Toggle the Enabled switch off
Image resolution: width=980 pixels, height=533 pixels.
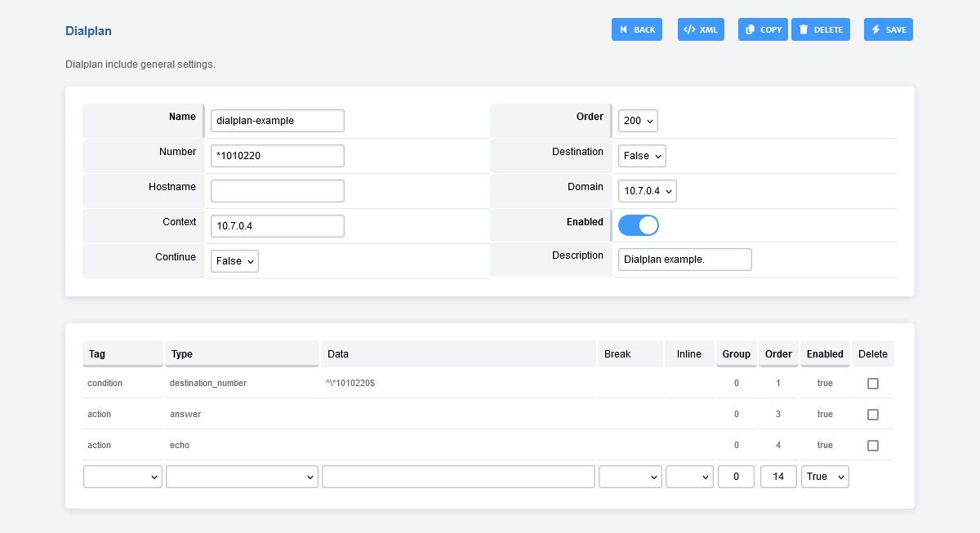(x=638, y=225)
